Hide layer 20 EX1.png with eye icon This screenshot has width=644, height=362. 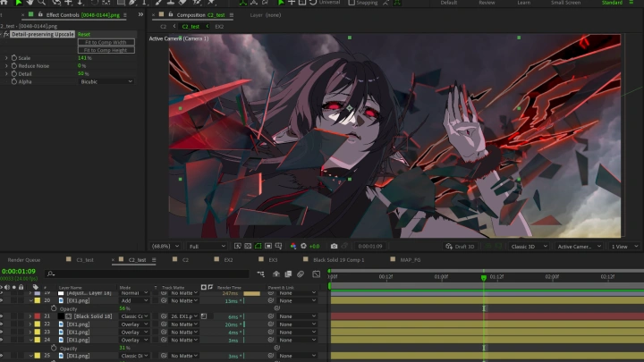[x=2, y=300]
